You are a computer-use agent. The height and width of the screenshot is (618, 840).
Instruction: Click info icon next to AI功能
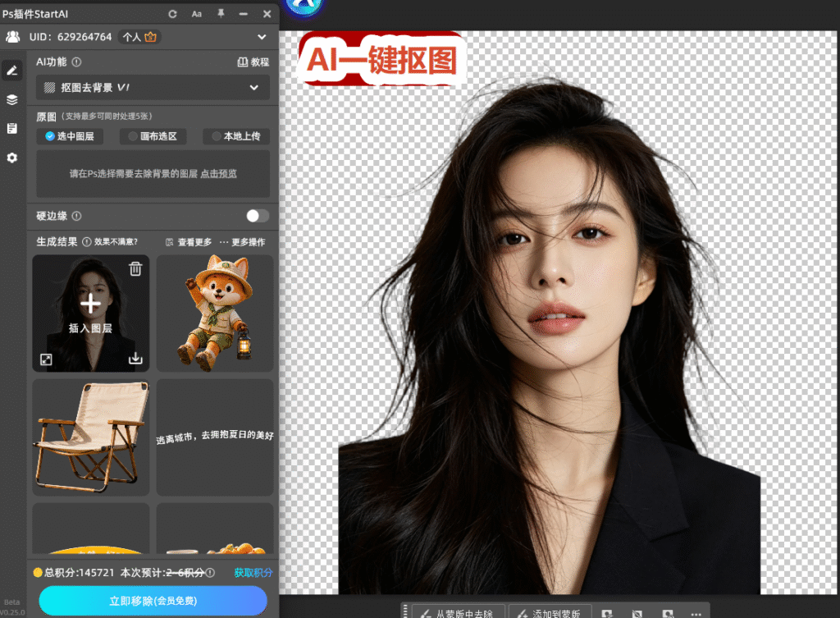point(76,62)
